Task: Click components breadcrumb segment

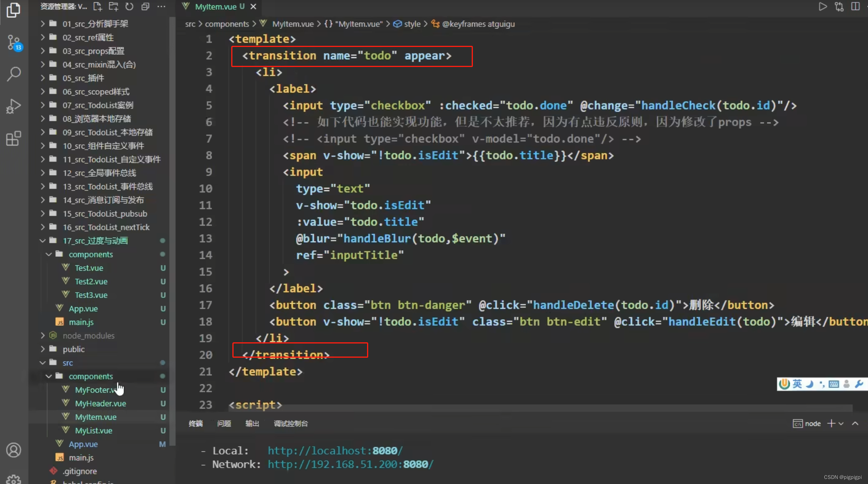Action: [x=227, y=24]
